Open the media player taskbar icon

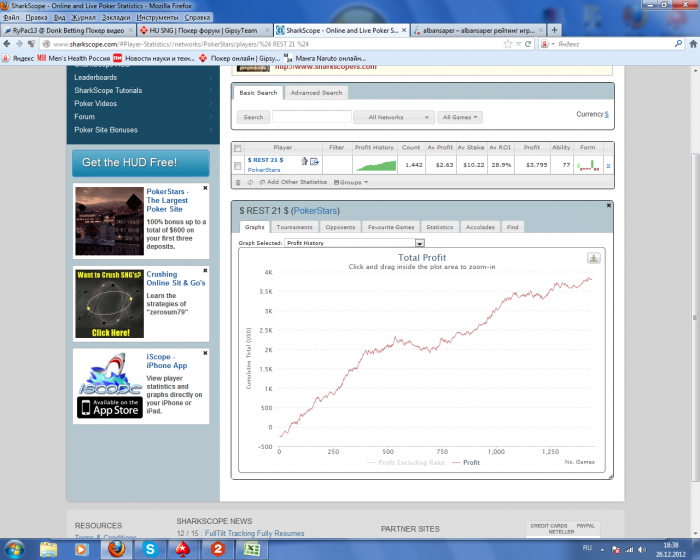coord(81,549)
